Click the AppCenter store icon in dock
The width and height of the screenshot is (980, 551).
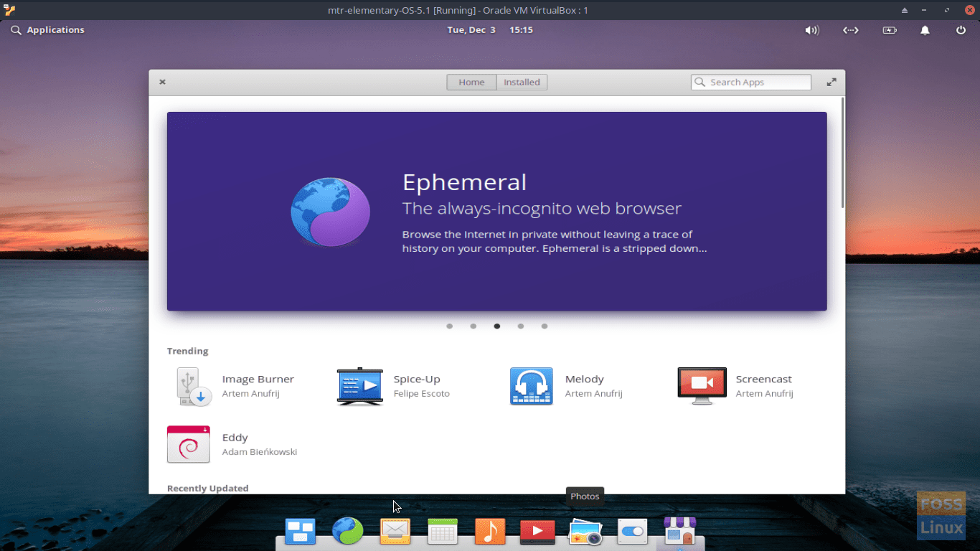[x=680, y=531]
